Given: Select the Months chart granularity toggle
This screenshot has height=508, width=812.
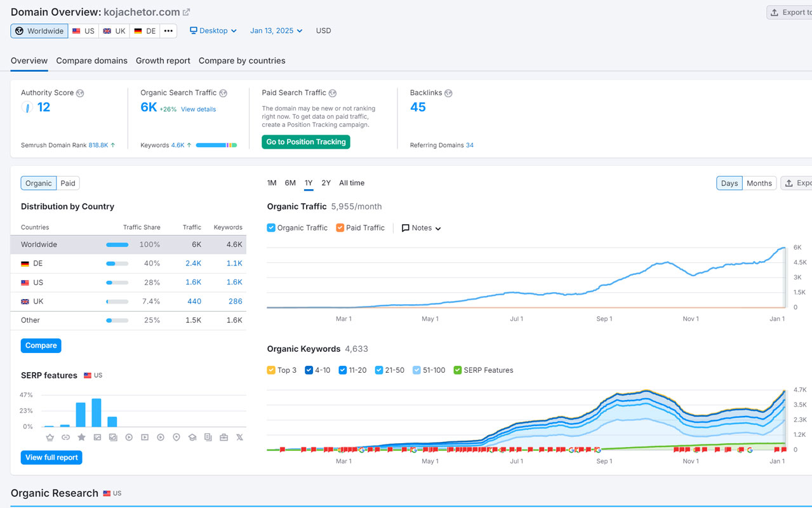Looking at the screenshot, I should tap(759, 184).
